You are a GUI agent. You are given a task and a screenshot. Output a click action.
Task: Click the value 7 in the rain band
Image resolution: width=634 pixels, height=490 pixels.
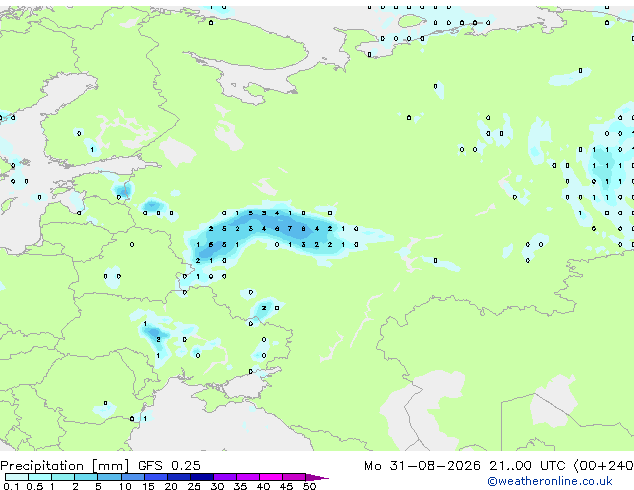tap(290, 229)
